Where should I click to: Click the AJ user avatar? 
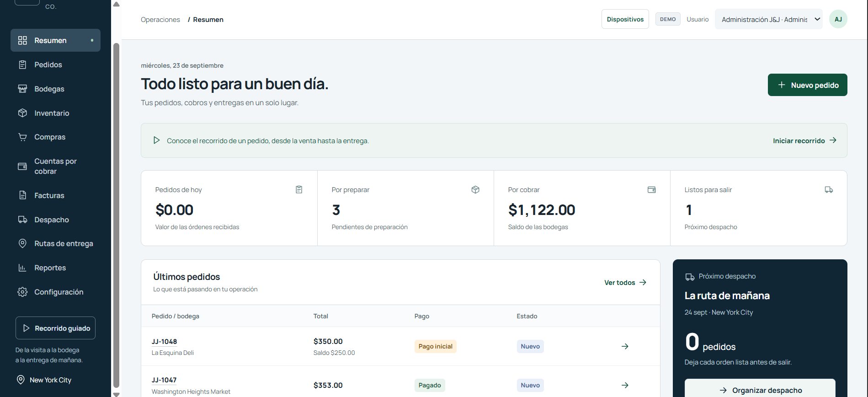click(838, 19)
